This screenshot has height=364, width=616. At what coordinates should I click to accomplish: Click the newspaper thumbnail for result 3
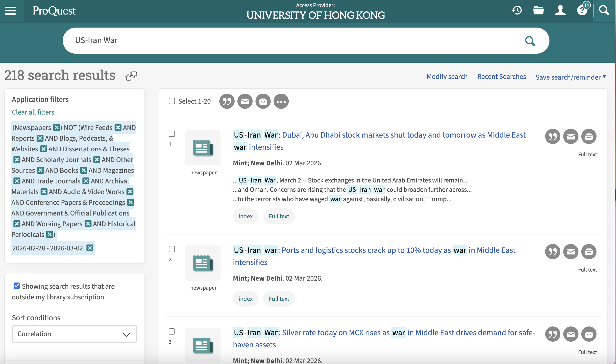(203, 345)
